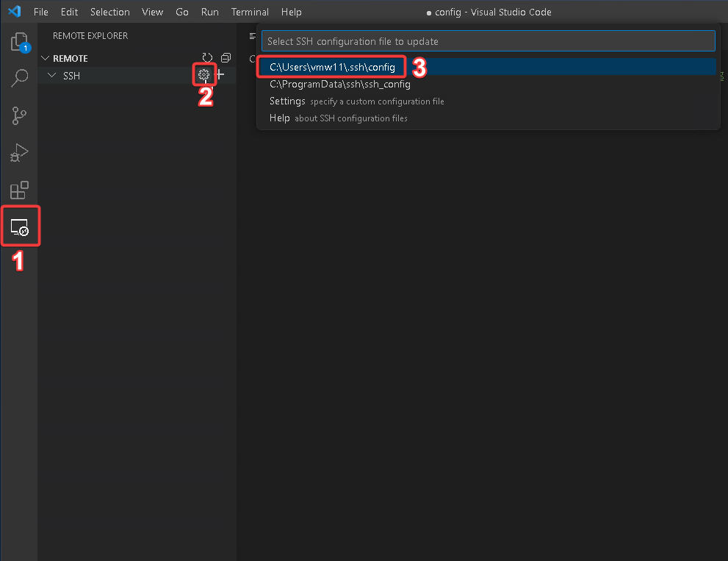Open the Terminal menu
The image size is (728, 561).
(250, 12)
